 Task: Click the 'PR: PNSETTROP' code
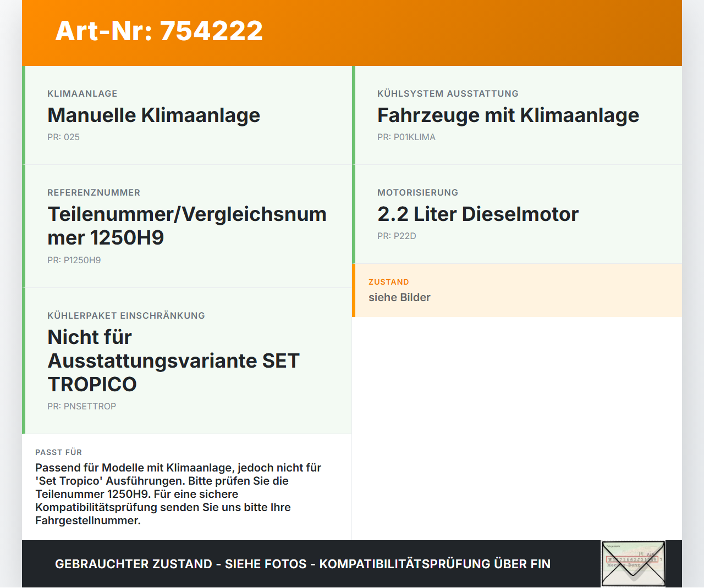81,406
